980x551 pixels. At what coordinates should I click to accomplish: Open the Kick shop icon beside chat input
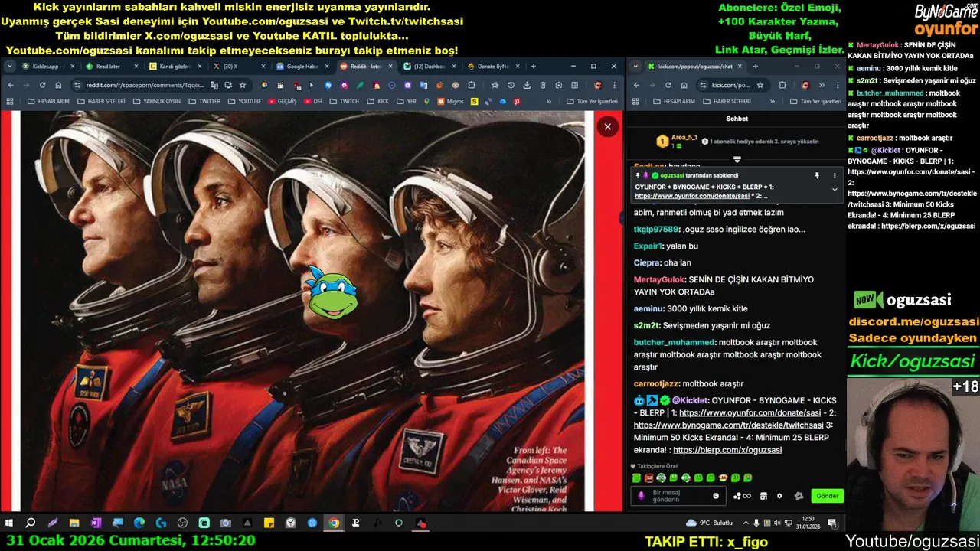(x=763, y=496)
